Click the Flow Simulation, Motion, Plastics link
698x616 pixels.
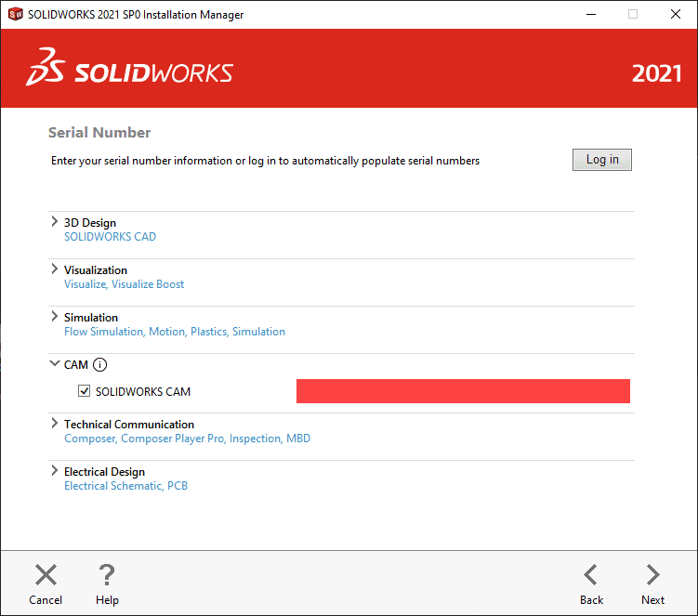tap(175, 332)
